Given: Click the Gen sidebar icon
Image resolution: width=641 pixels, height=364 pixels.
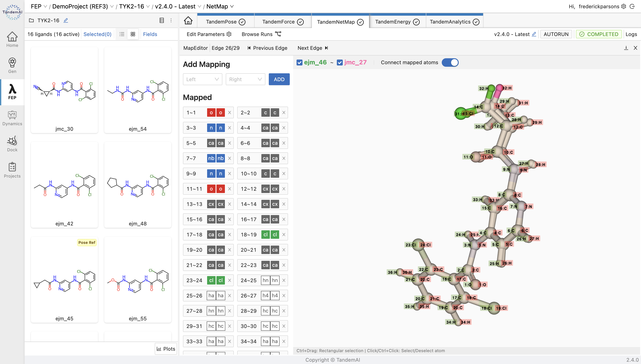Looking at the screenshot, I should (12, 66).
